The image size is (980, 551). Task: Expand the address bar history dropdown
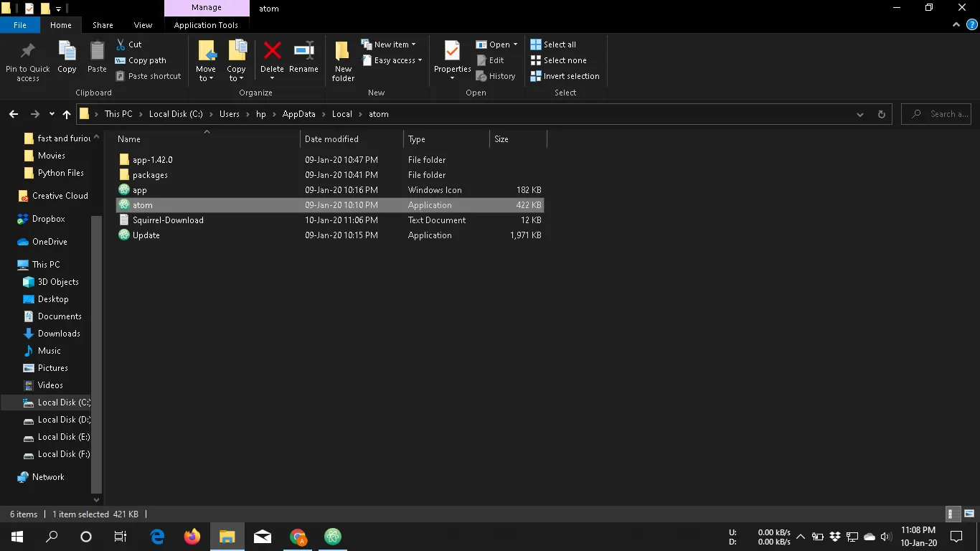(x=860, y=114)
